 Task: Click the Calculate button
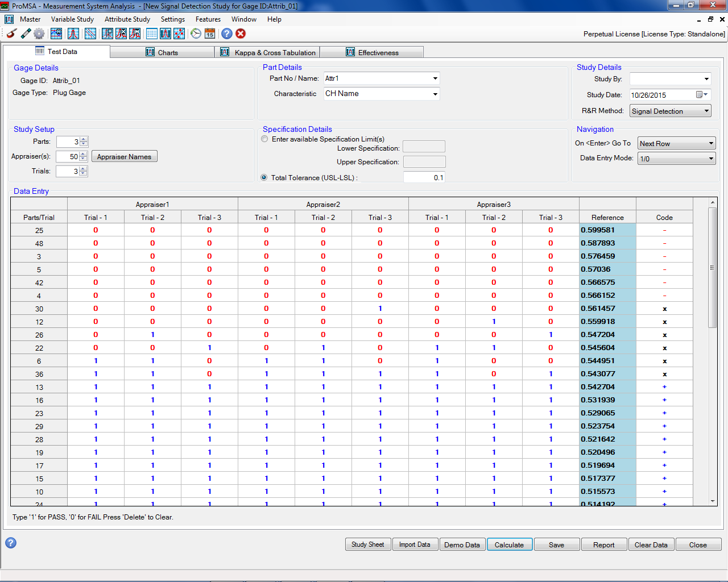(509, 544)
